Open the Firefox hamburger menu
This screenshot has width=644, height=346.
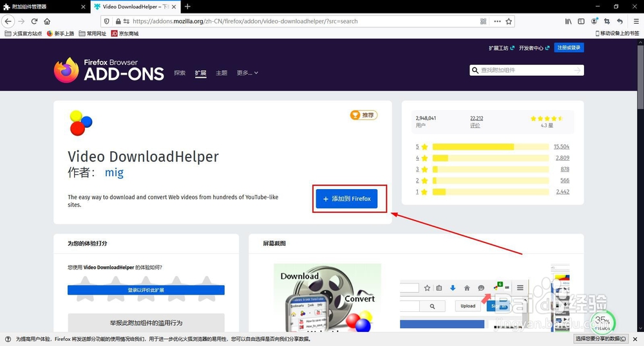636,21
